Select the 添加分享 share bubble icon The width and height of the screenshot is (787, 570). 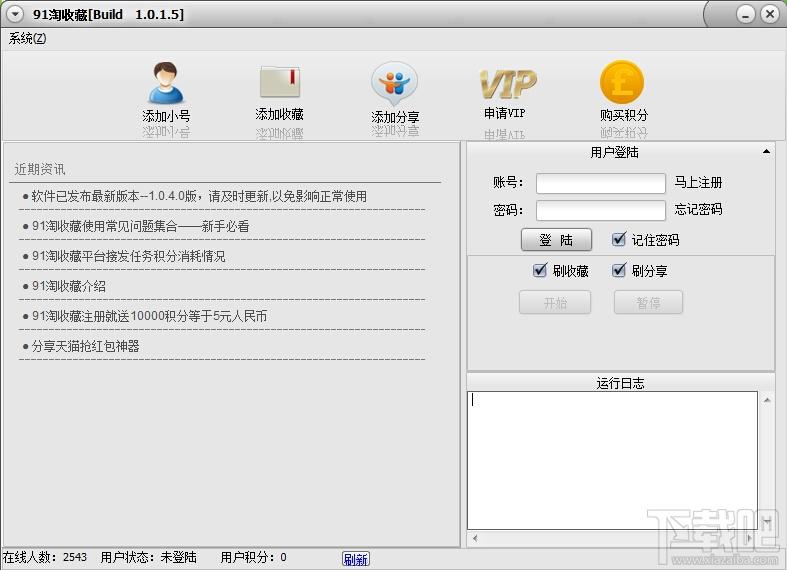click(395, 83)
